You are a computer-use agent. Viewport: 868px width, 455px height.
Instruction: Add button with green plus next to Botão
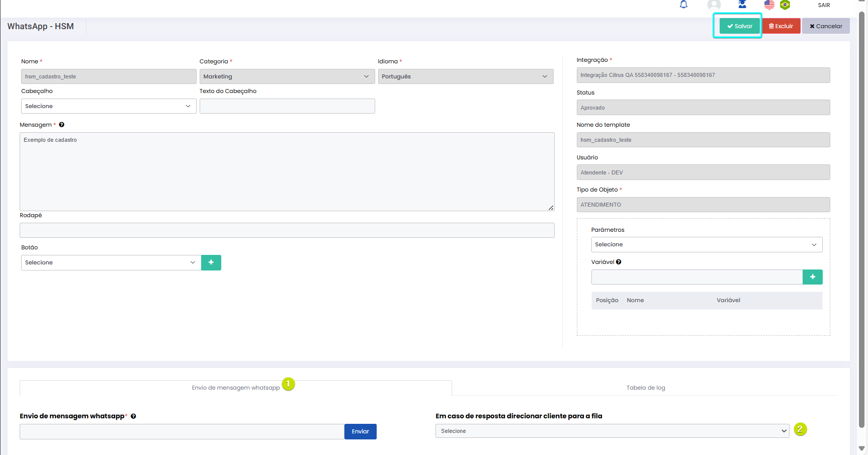point(211,262)
